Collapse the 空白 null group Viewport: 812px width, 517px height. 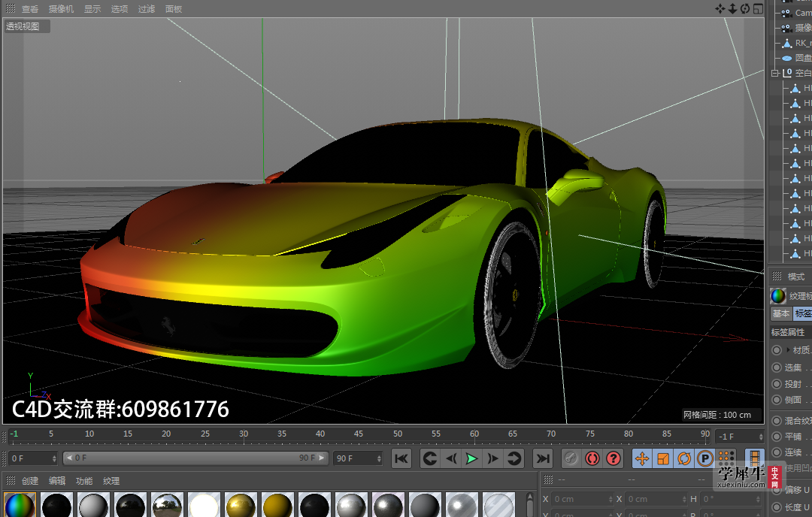[774, 73]
